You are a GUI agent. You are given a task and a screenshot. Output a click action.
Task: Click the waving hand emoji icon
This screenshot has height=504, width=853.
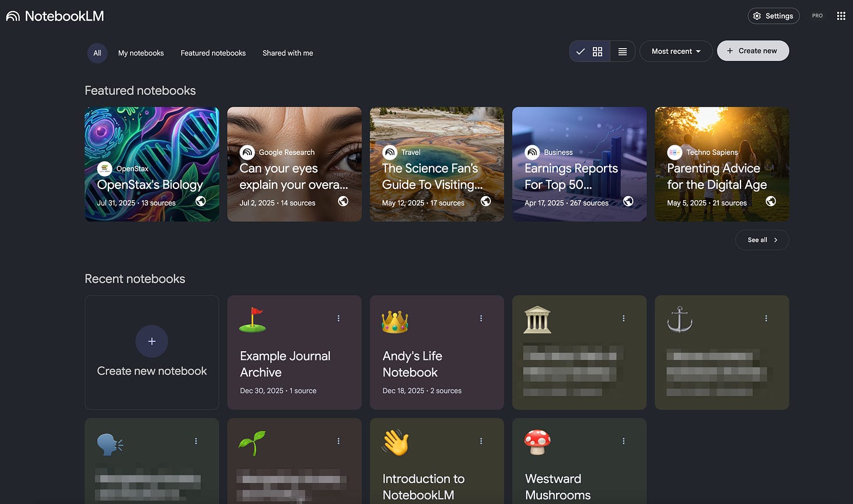[395, 443]
